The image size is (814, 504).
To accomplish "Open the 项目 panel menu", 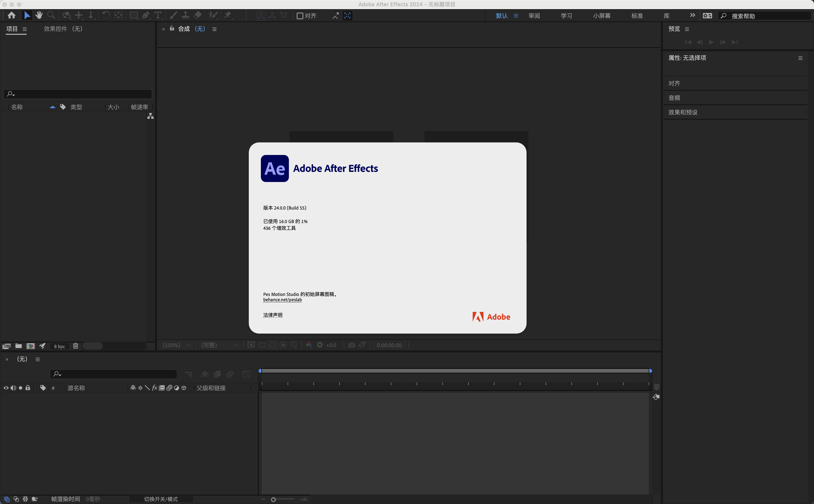I will pos(25,29).
